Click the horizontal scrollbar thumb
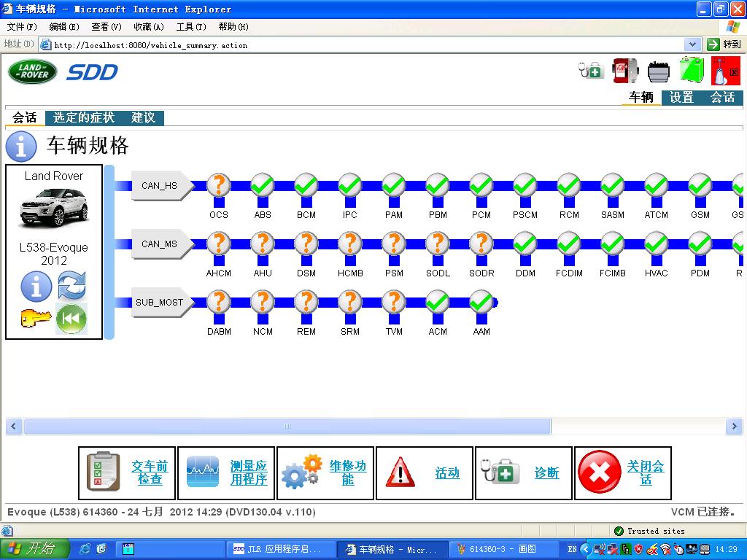Image resolution: width=747 pixels, height=560 pixels. 287,426
